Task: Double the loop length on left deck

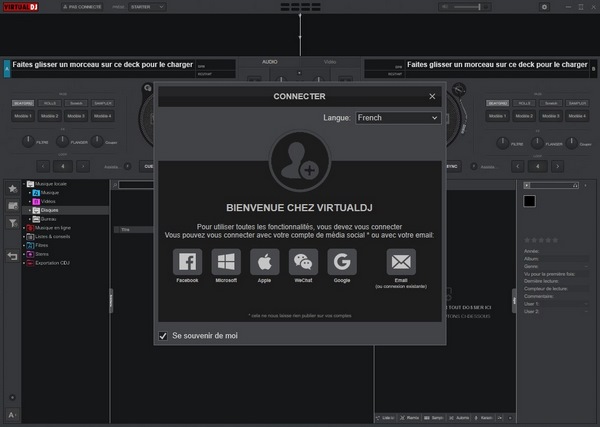Action: [x=83, y=166]
